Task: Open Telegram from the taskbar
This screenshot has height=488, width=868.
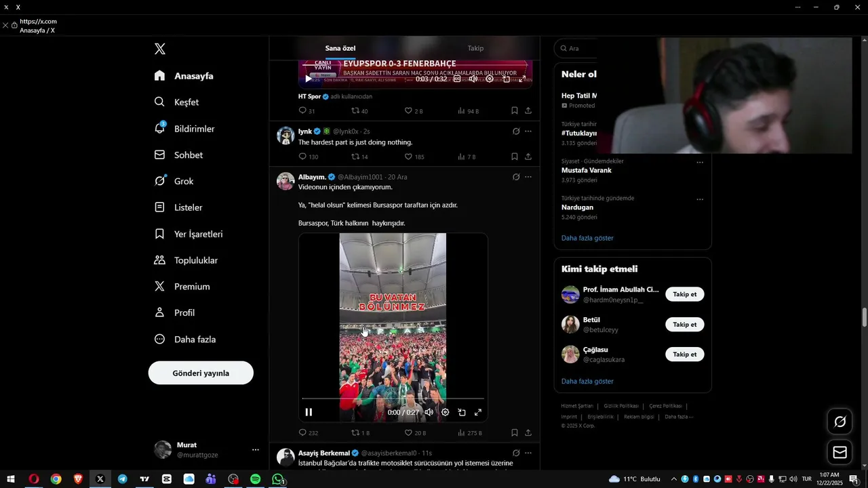Action: click(122, 479)
